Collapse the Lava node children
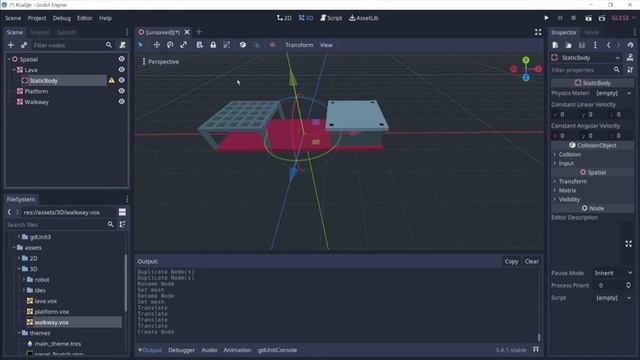 [14, 70]
